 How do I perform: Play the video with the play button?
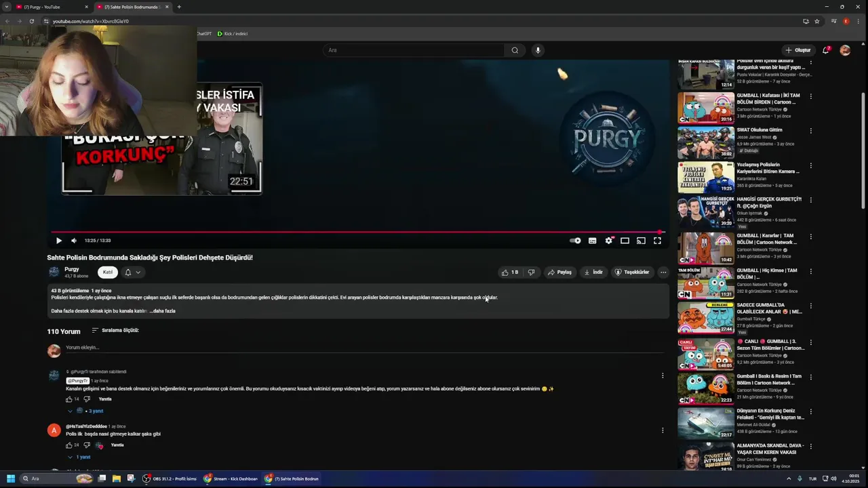pos(59,241)
